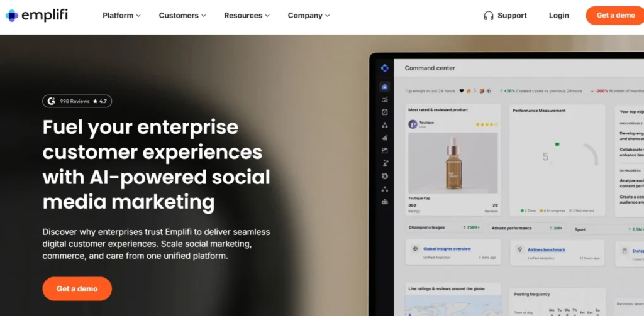Click the three-triangles icon in sidebar
This screenshot has height=316, width=644.
pos(384,125)
